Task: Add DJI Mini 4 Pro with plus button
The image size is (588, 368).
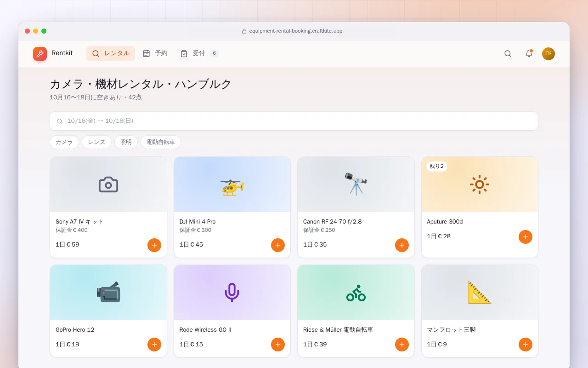Action: pyautogui.click(x=278, y=245)
